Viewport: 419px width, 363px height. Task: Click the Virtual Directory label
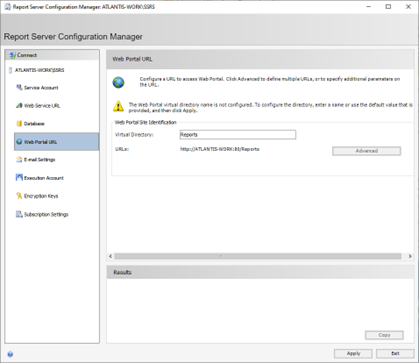click(134, 135)
